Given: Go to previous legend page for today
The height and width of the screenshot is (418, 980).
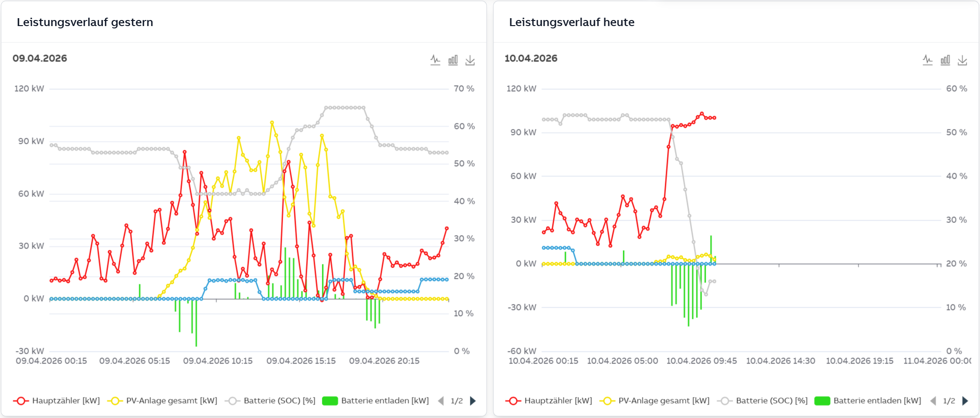Looking at the screenshot, I should pyautogui.click(x=933, y=401).
